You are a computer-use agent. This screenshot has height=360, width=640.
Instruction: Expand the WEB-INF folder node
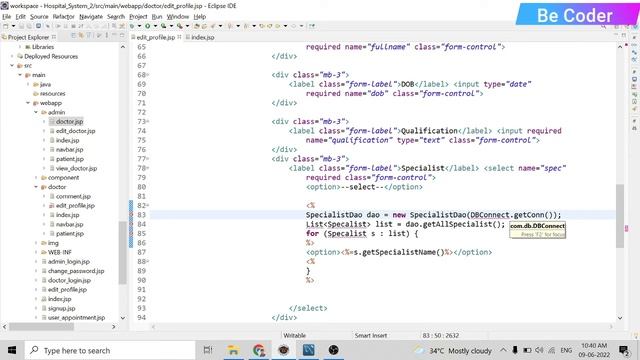36,252
